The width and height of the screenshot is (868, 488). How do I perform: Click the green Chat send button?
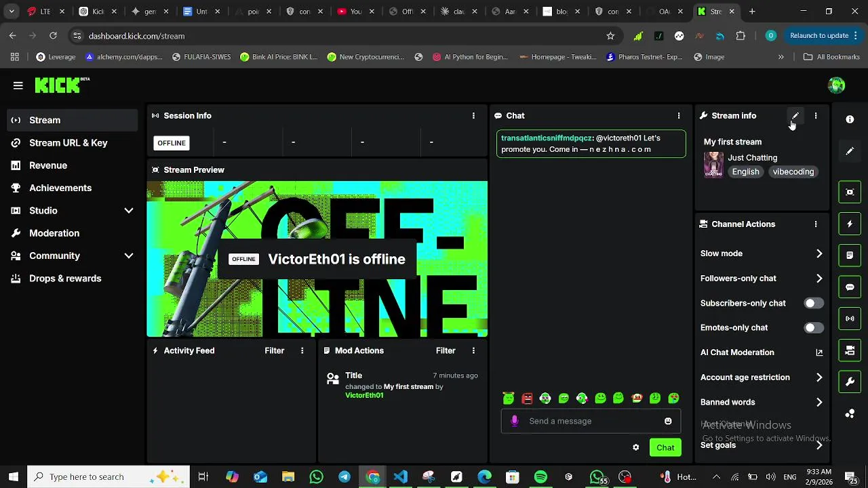coord(665,447)
